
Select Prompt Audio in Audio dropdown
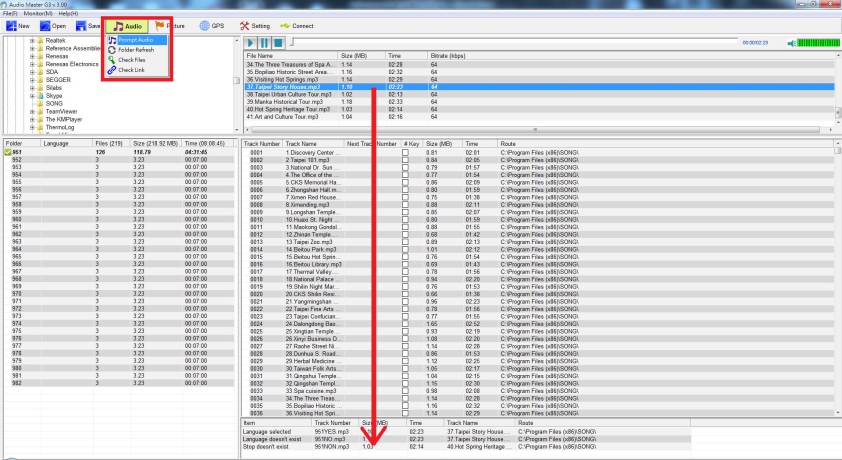tap(137, 40)
